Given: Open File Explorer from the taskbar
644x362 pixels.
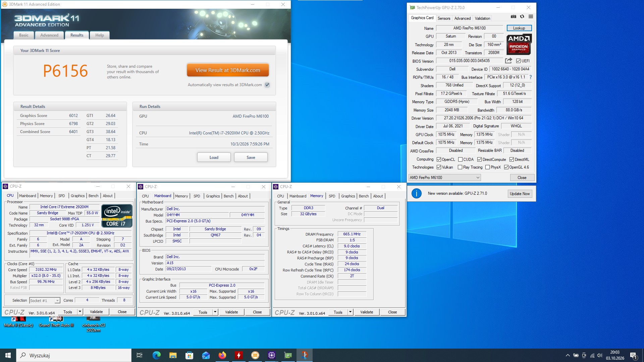Looking at the screenshot, I should (x=173, y=355).
